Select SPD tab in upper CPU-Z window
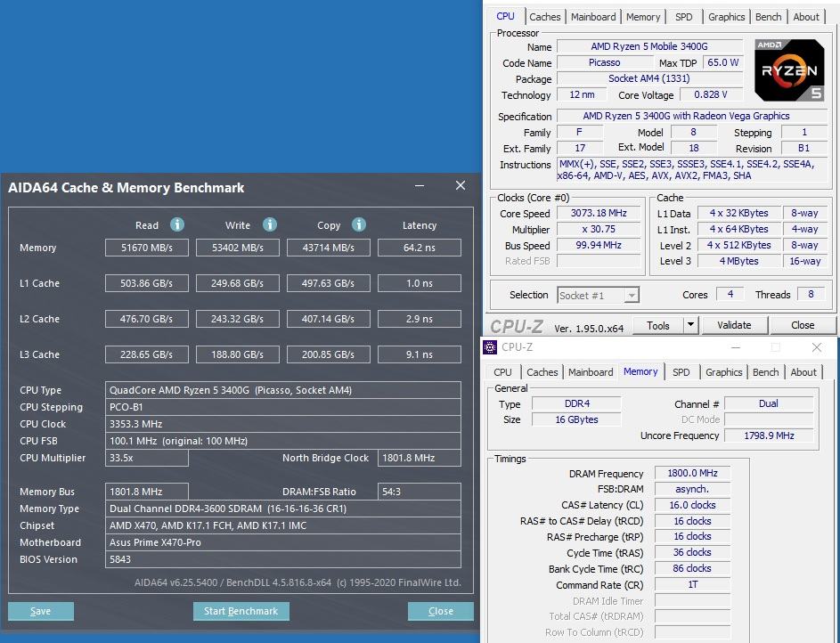The image size is (840, 643). (683, 17)
